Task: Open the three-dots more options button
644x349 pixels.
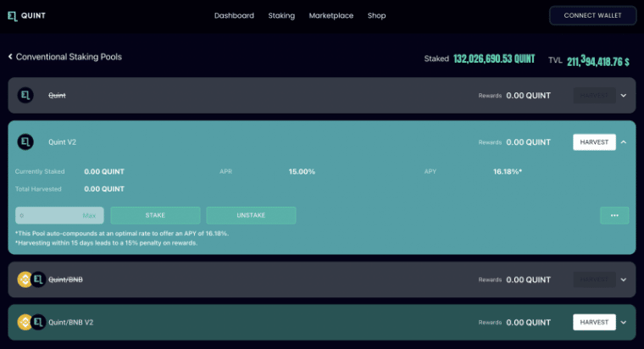Action: [614, 215]
